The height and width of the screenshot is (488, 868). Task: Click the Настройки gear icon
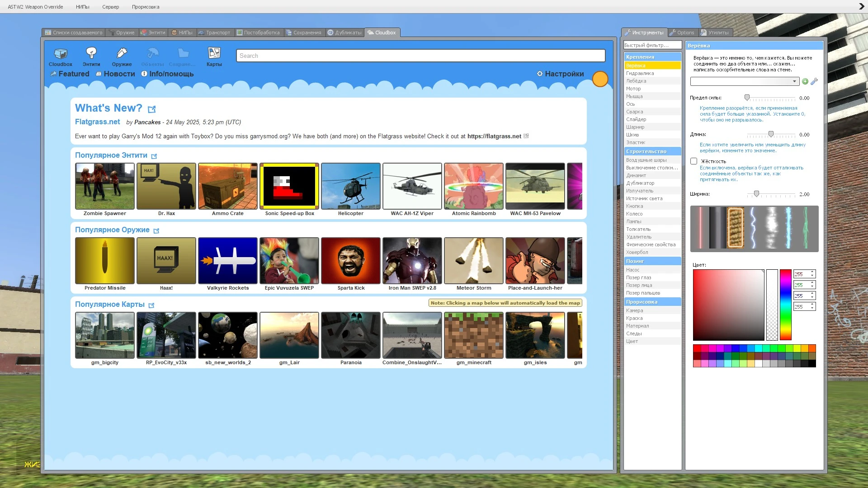(x=540, y=74)
